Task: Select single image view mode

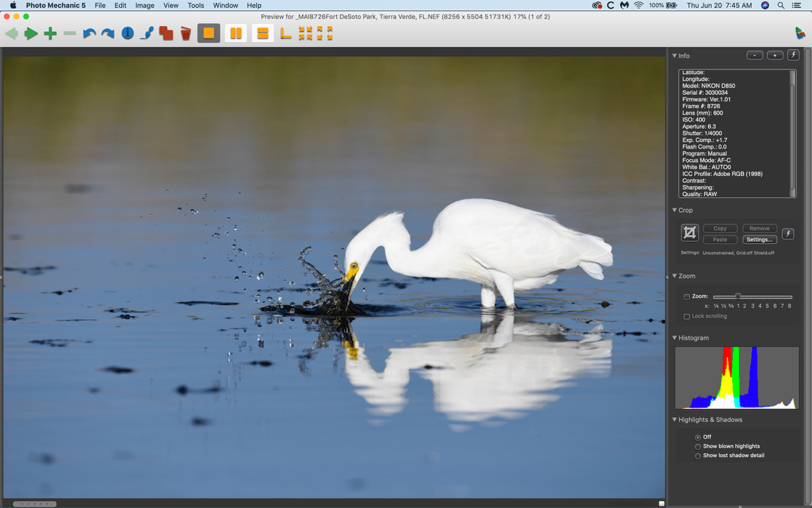Action: (x=209, y=33)
